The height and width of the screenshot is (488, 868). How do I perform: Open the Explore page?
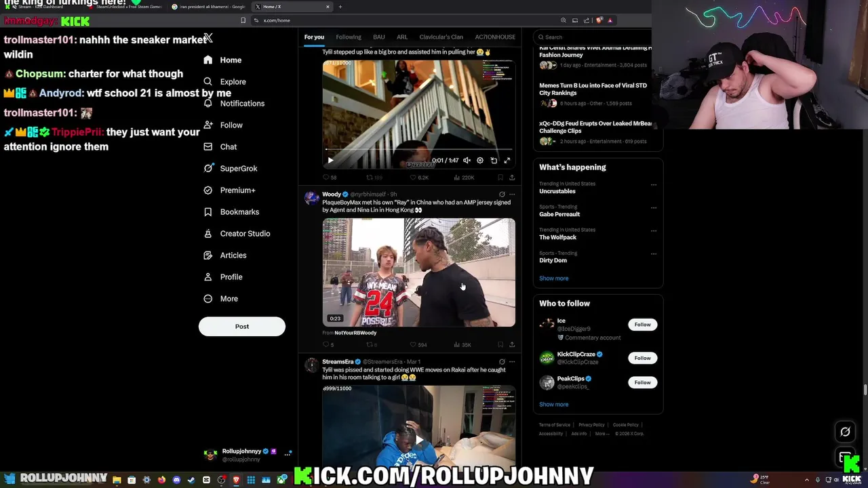pos(224,81)
